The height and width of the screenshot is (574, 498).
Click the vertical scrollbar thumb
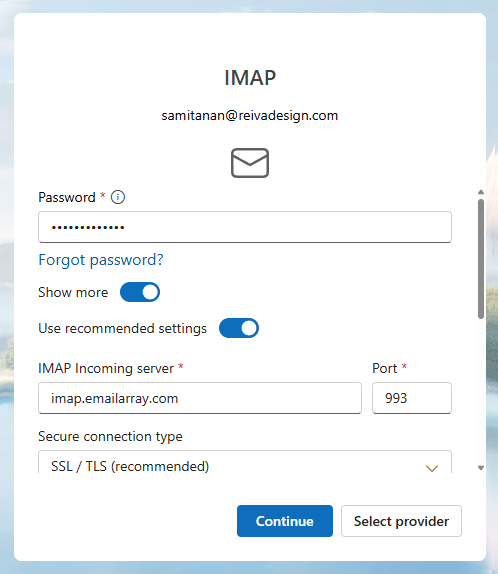click(481, 259)
